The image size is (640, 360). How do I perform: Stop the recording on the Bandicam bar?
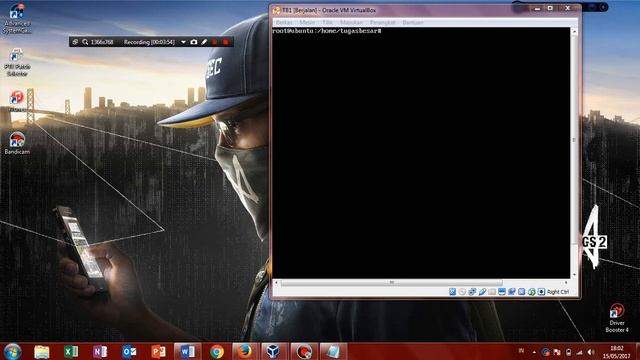tap(225, 42)
